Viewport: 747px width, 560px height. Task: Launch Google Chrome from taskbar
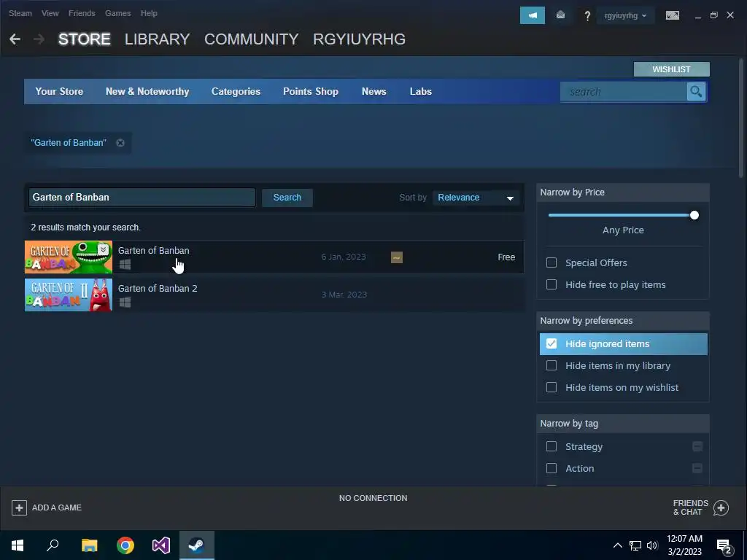[x=125, y=545]
